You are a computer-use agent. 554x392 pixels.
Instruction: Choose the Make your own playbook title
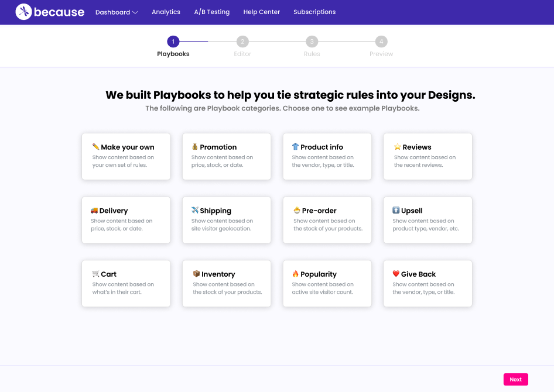click(128, 147)
